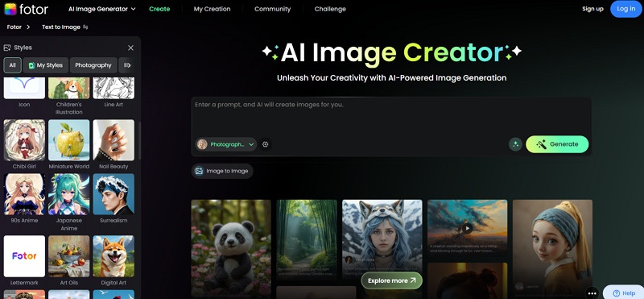644x299 pixels.
Task: Go to the Community tab
Action: click(272, 9)
